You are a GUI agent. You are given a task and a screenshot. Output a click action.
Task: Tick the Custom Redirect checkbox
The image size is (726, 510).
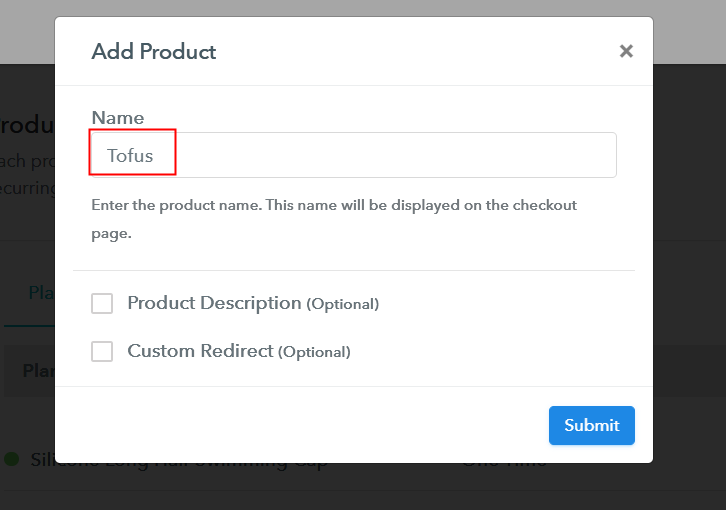point(102,352)
